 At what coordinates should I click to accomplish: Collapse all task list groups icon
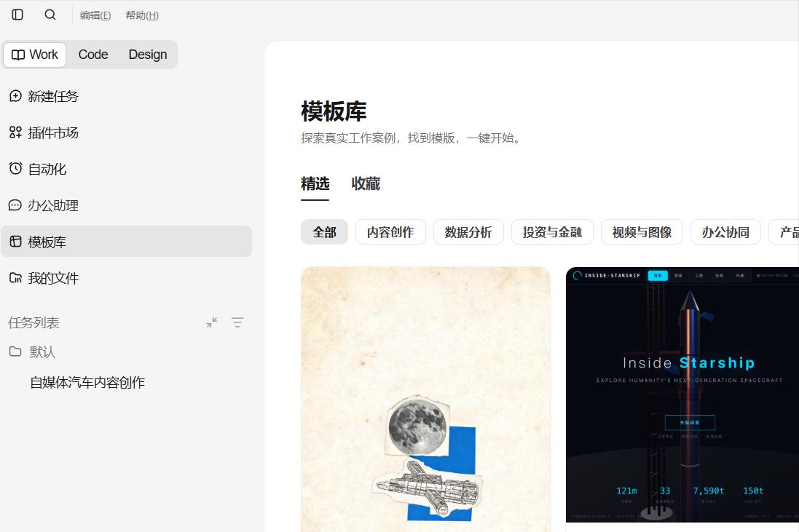click(212, 322)
